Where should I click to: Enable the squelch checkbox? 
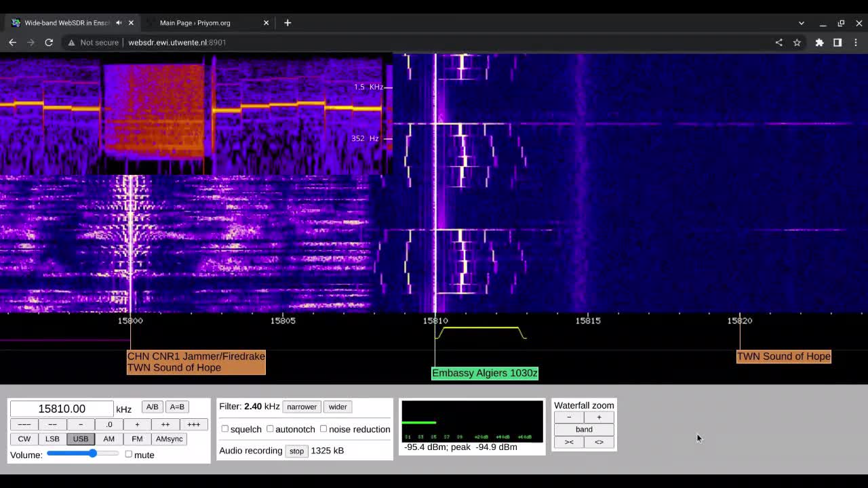tap(225, 428)
